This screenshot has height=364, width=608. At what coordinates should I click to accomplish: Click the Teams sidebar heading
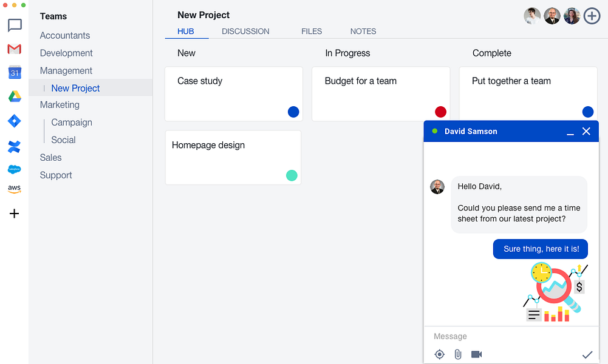point(53,16)
